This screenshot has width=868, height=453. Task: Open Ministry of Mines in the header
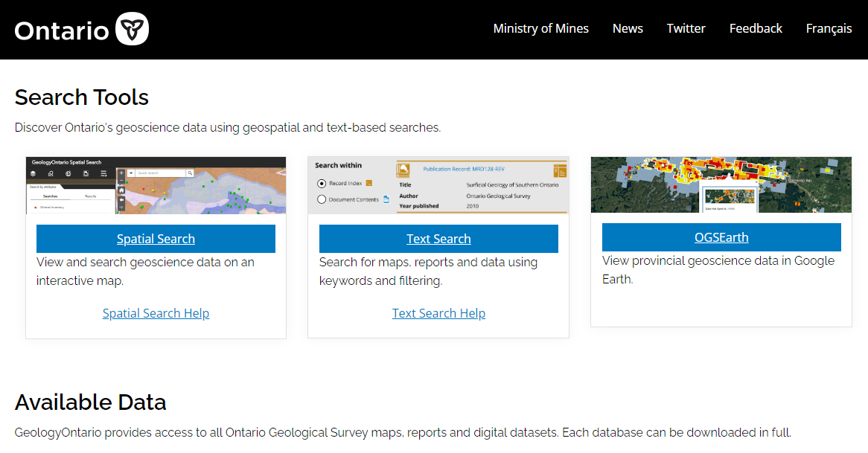pyautogui.click(x=540, y=28)
